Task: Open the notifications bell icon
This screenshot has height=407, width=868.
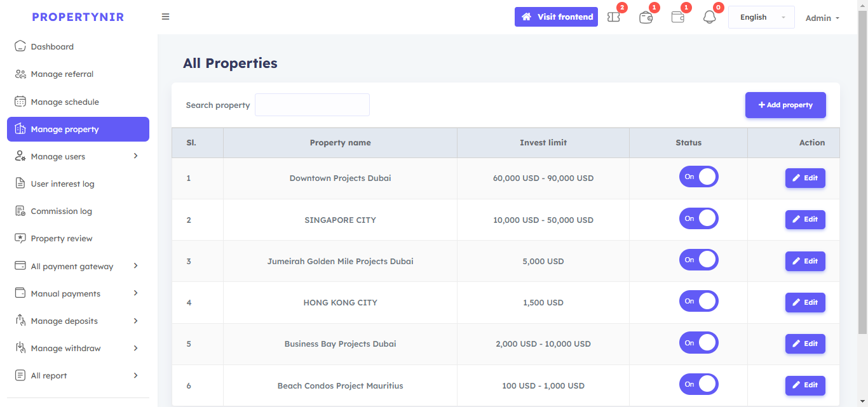Action: [x=709, y=17]
